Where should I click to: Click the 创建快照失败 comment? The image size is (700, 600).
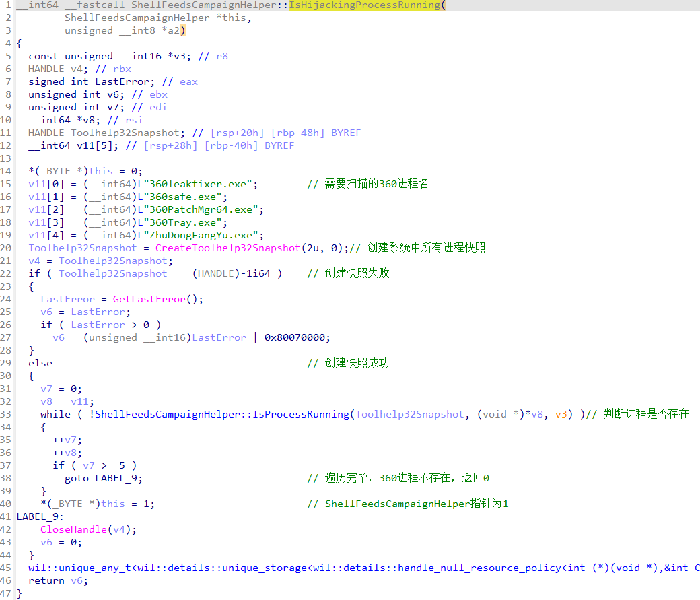[357, 273]
